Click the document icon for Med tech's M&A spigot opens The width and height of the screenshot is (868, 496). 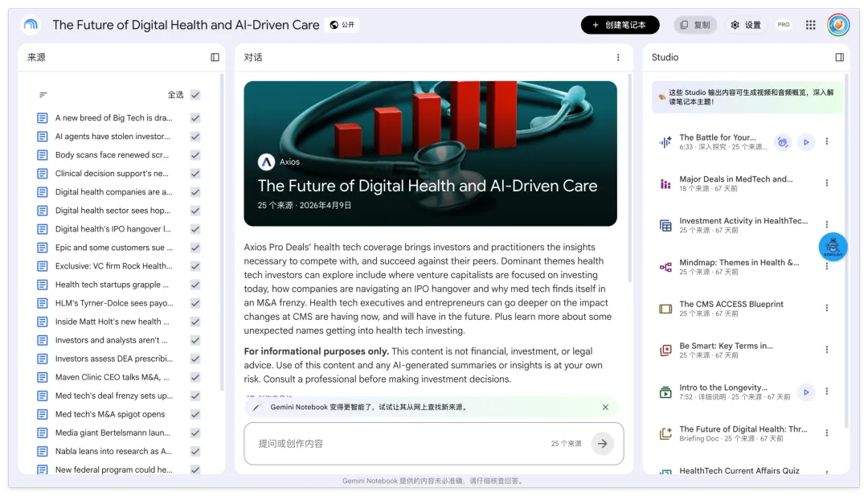pos(42,414)
